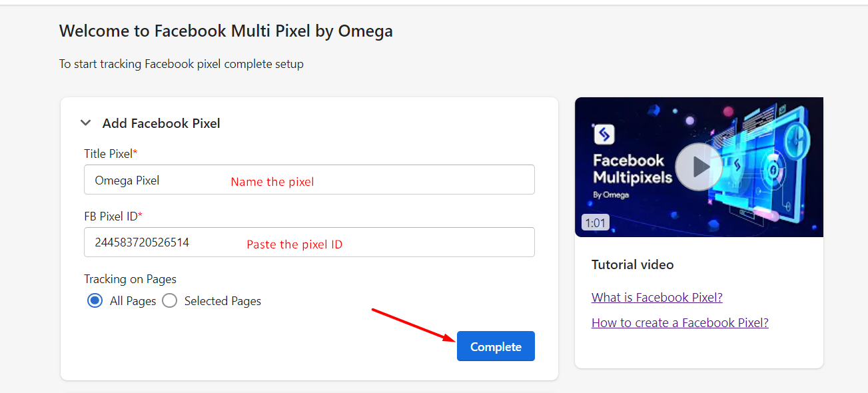This screenshot has height=393, width=868.
Task: Open What is Facebook Pixel link
Action: pyautogui.click(x=657, y=298)
